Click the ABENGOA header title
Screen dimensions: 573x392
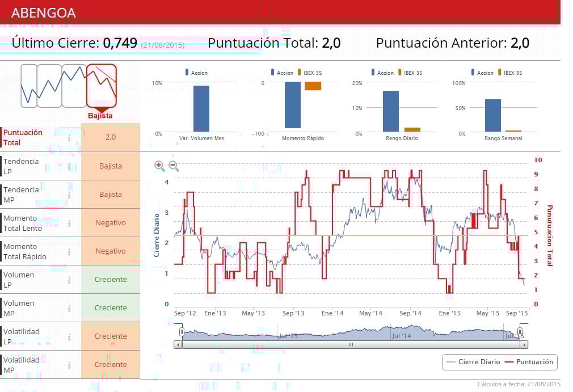tap(44, 13)
